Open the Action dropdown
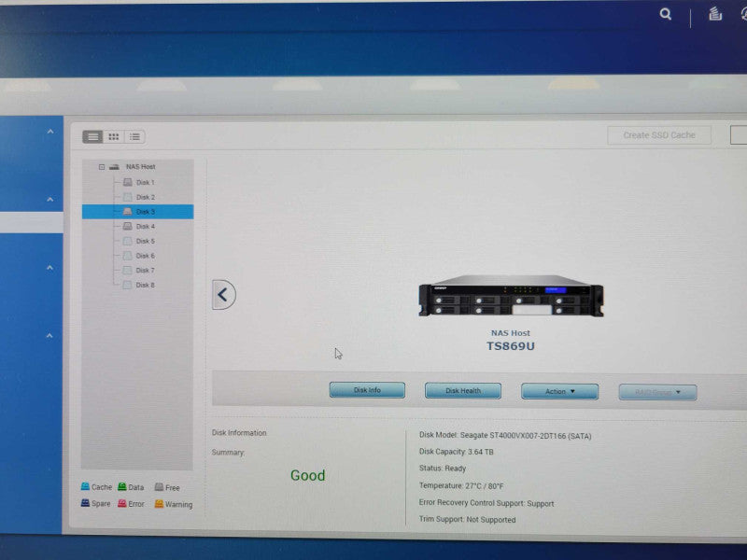 click(559, 391)
